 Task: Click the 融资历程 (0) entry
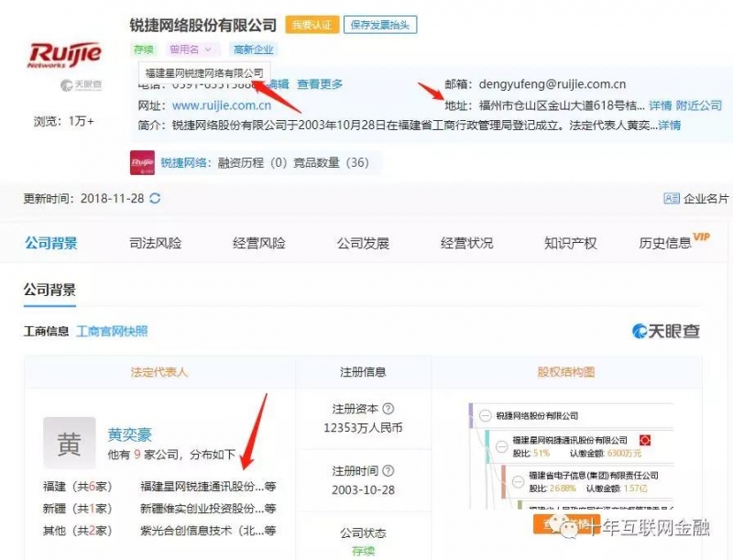click(x=253, y=162)
